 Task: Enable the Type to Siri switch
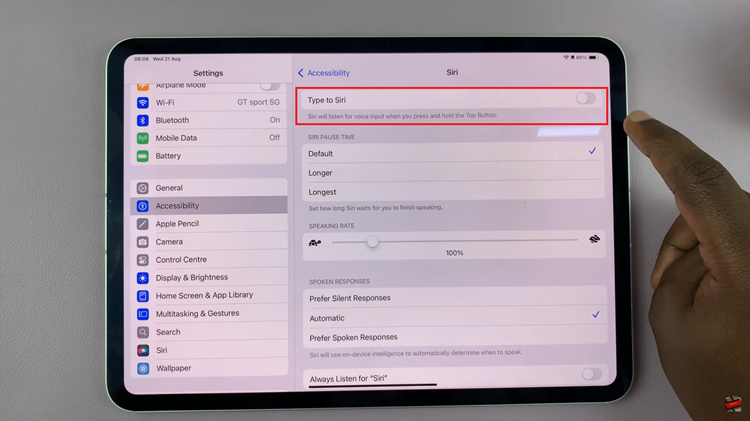pyautogui.click(x=585, y=99)
